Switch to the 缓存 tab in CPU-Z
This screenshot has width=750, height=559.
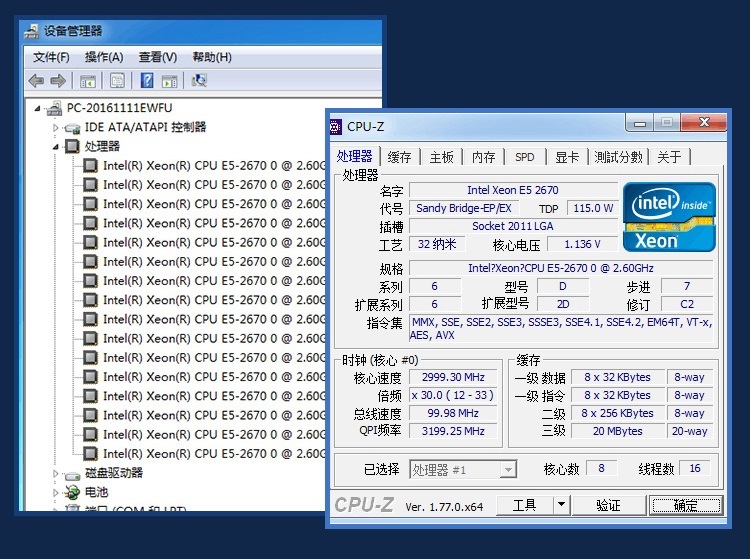point(399,157)
